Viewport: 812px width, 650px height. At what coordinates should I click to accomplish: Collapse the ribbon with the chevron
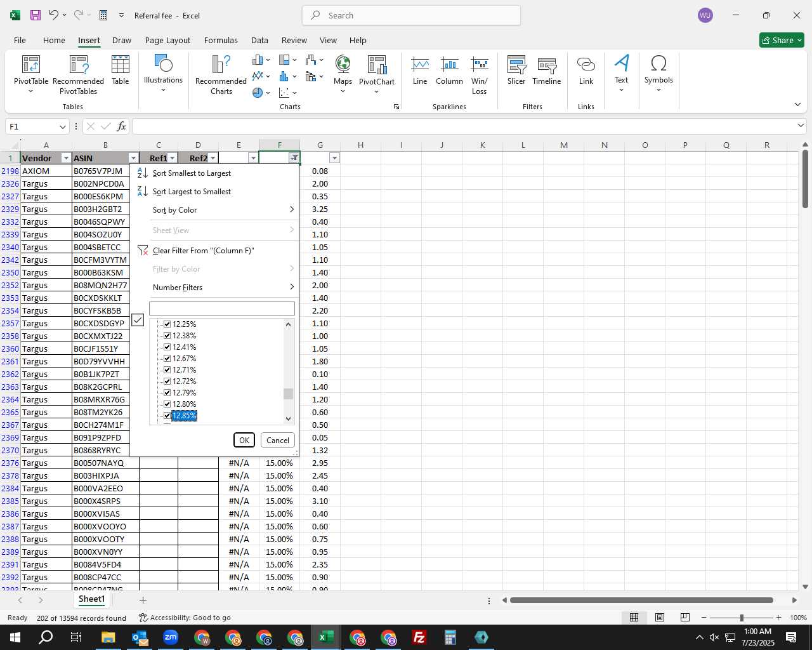point(797,105)
